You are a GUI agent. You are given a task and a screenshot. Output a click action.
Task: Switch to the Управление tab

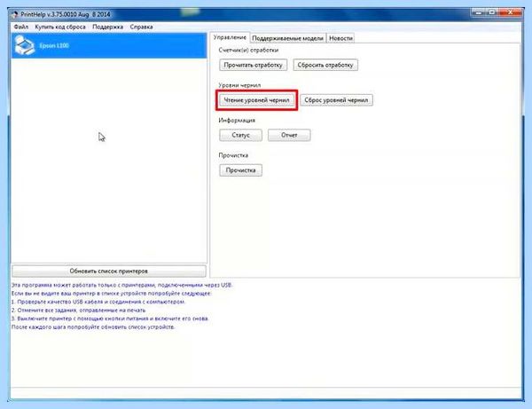pos(230,37)
